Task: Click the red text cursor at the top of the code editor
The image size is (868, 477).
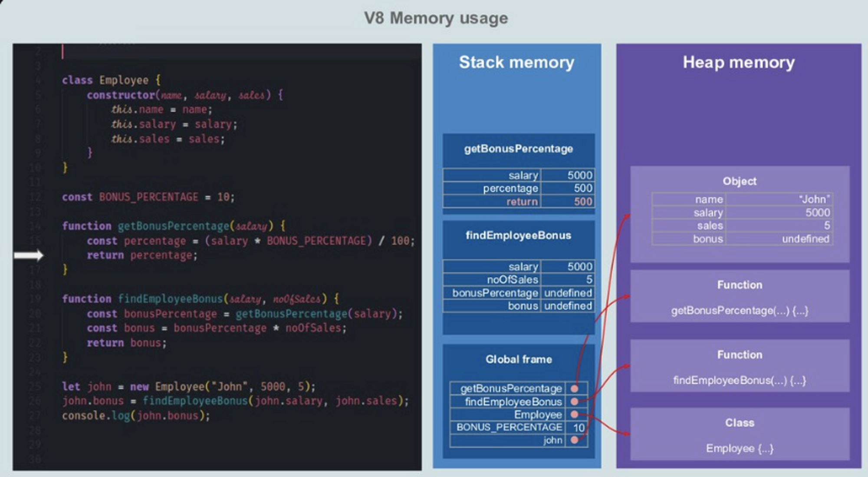Action: (63, 52)
